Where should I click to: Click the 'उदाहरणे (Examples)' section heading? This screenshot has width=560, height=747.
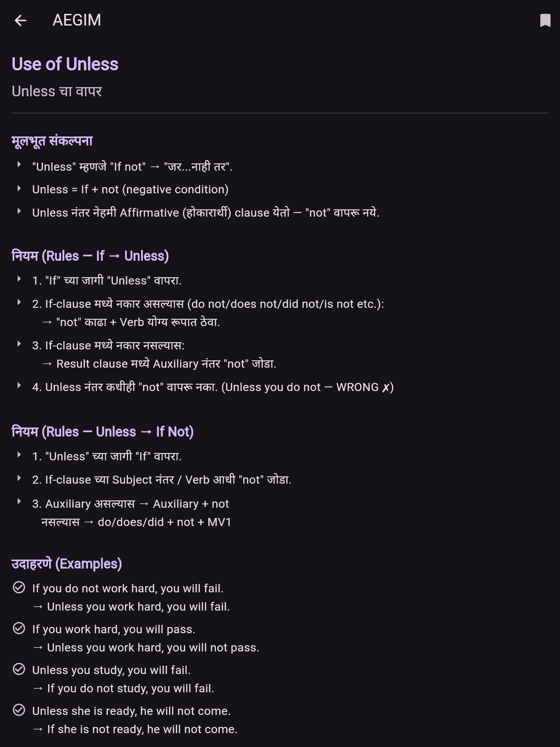[67, 564]
